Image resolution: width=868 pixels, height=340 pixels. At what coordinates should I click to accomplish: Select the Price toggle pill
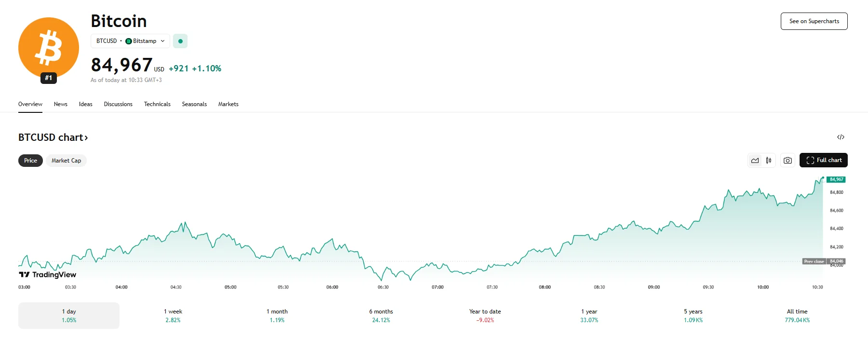pos(30,161)
